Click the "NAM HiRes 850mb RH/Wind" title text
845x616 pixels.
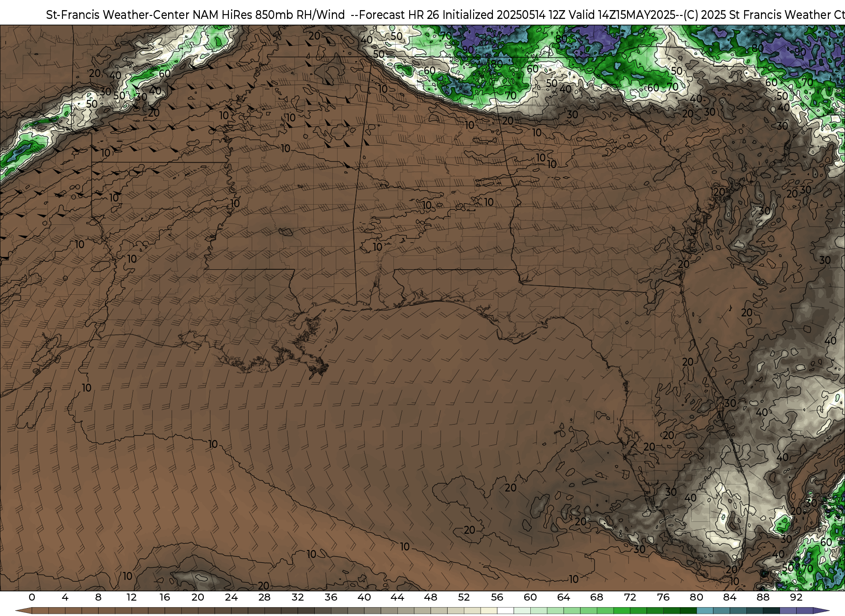[269, 15]
